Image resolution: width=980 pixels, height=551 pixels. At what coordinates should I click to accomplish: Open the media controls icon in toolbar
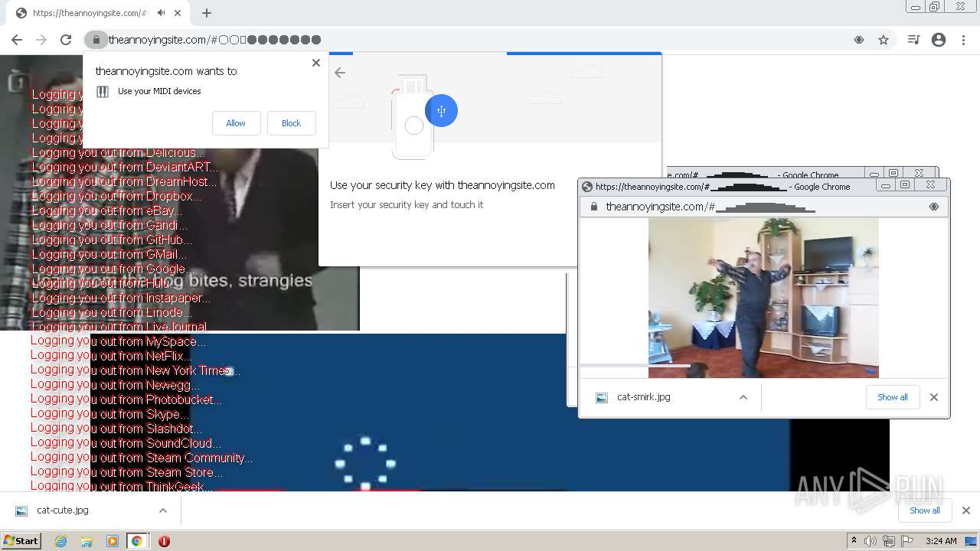point(913,40)
